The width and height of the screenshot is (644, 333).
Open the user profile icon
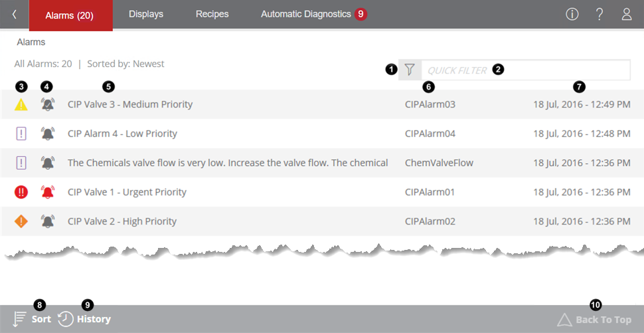627,14
